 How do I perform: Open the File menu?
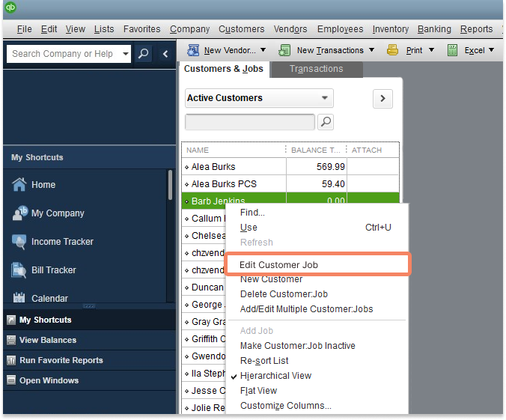tap(24, 29)
